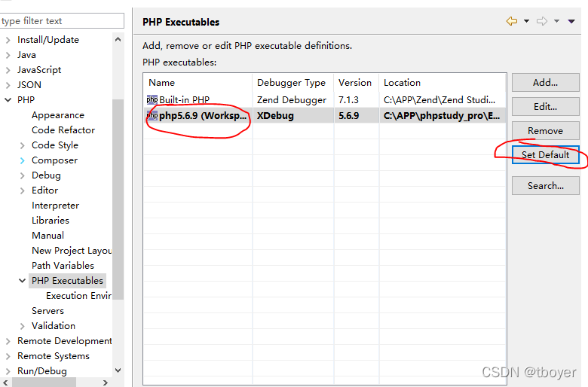Open Path Variables preference page
Image resolution: width=588 pixels, height=387 pixels.
[63, 265]
